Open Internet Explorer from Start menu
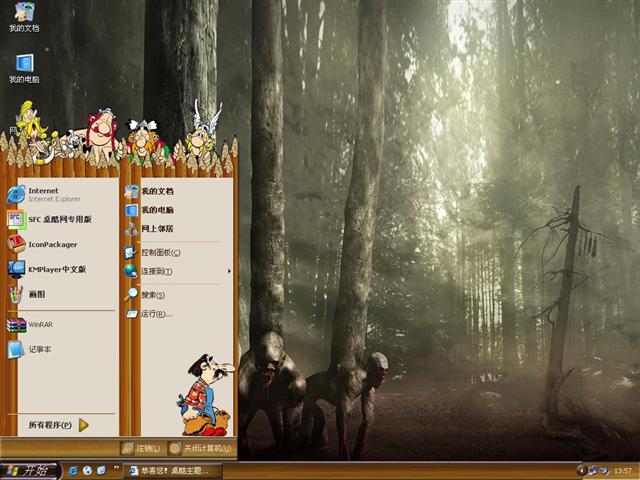 45,194
